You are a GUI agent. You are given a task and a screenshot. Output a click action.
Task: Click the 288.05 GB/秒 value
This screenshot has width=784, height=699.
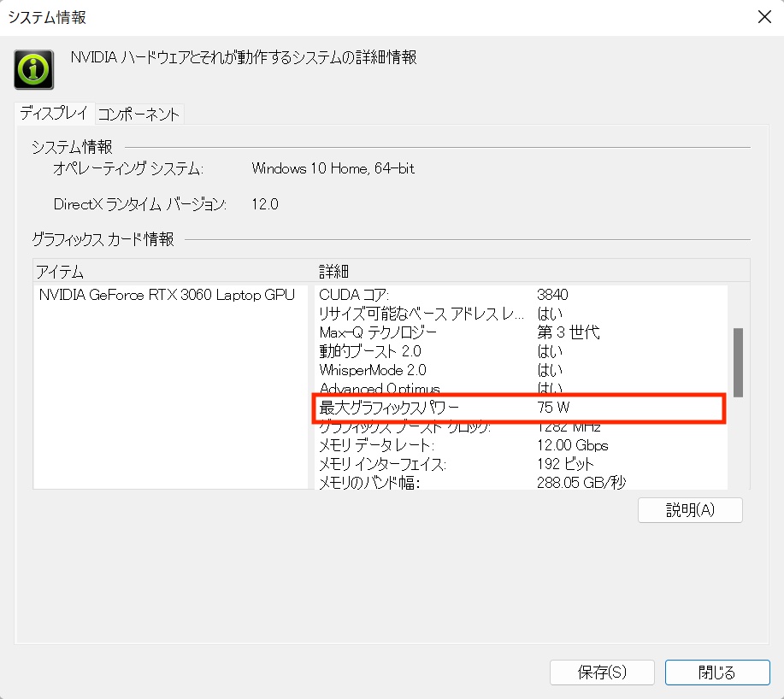point(581,482)
